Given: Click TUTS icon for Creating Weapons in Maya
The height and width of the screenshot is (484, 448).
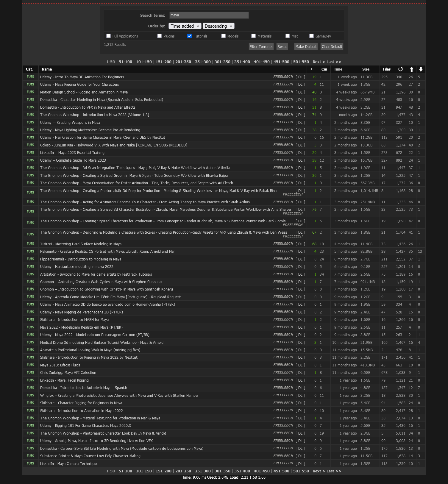Looking at the screenshot, I should point(30,122).
